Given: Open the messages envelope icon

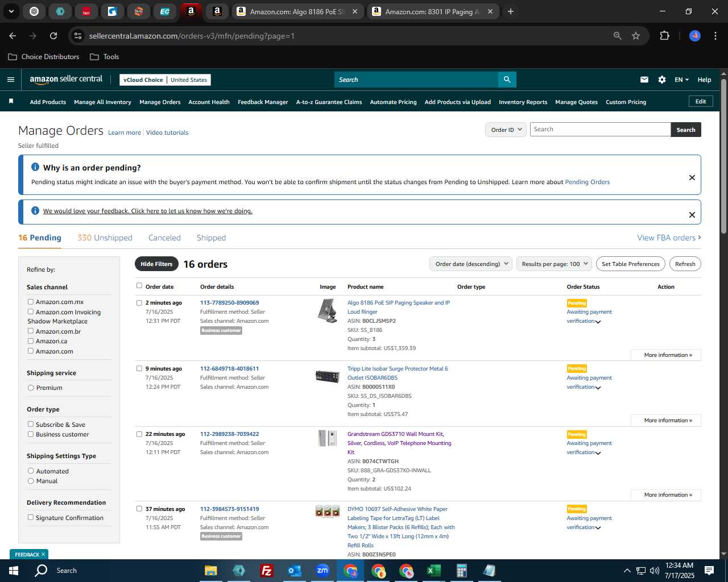Looking at the screenshot, I should click(x=644, y=80).
